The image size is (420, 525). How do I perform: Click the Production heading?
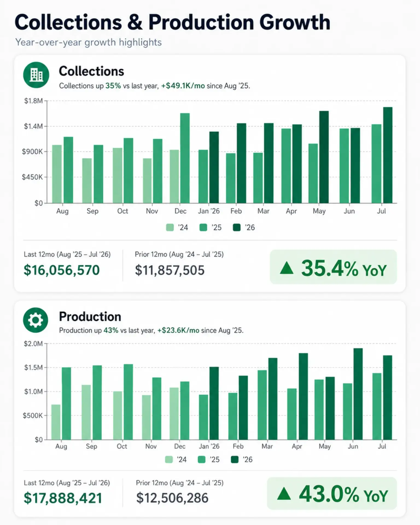click(x=90, y=316)
